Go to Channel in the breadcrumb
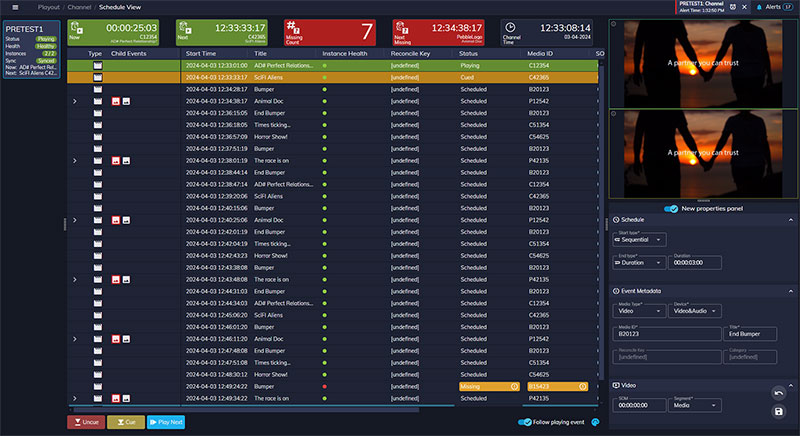800x436 pixels. pyautogui.click(x=80, y=6)
